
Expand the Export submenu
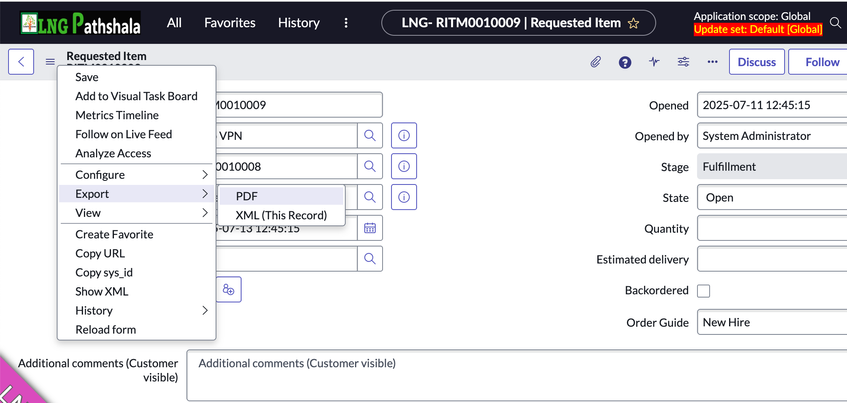coord(137,194)
